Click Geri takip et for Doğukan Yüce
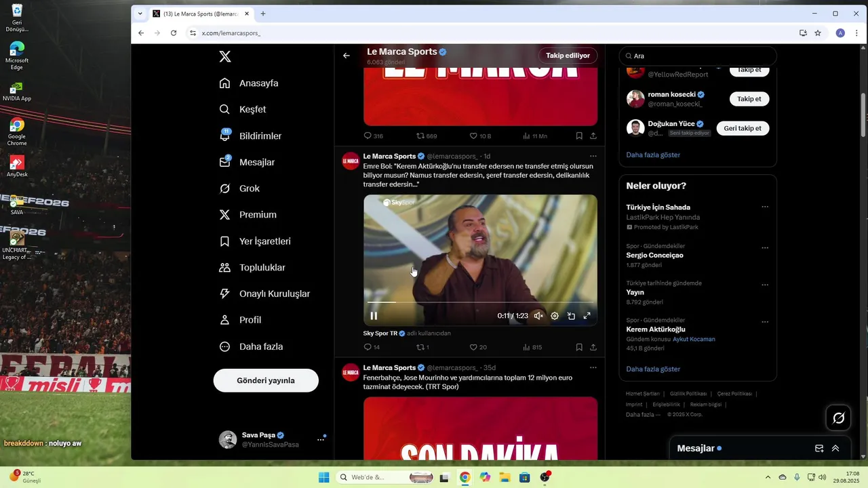Screen dimensions: 868x488 (x=743, y=128)
